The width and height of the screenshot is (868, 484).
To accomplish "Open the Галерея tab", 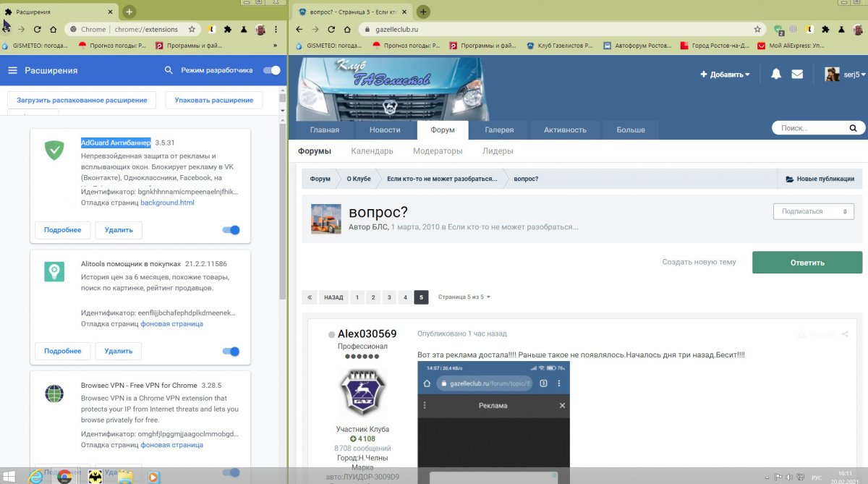I will 499,130.
